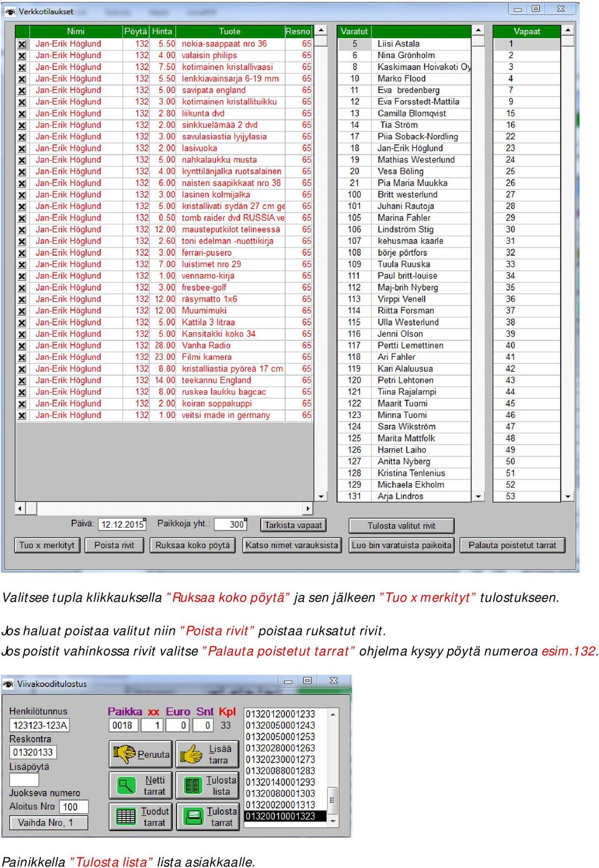Select Arja Lindros in the Varatut list

(404, 496)
